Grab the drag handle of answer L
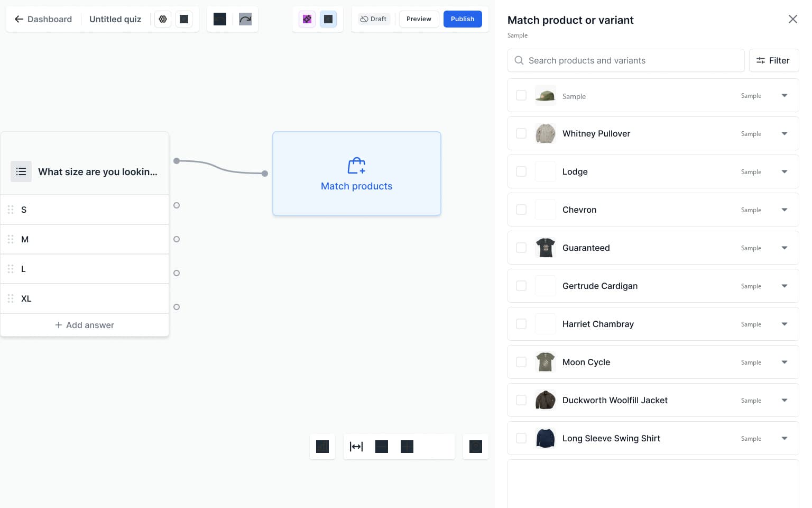Viewport: 812px width, 508px height. [11, 269]
